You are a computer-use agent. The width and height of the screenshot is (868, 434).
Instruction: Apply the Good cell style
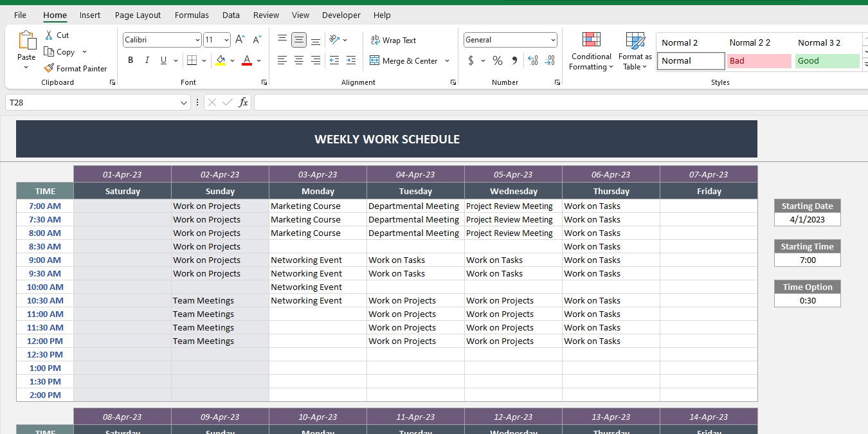click(x=827, y=60)
